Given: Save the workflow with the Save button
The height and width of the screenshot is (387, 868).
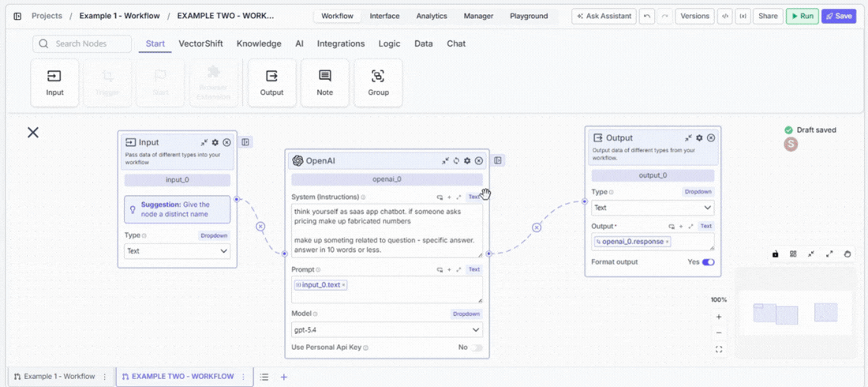Looking at the screenshot, I should click(x=839, y=16).
